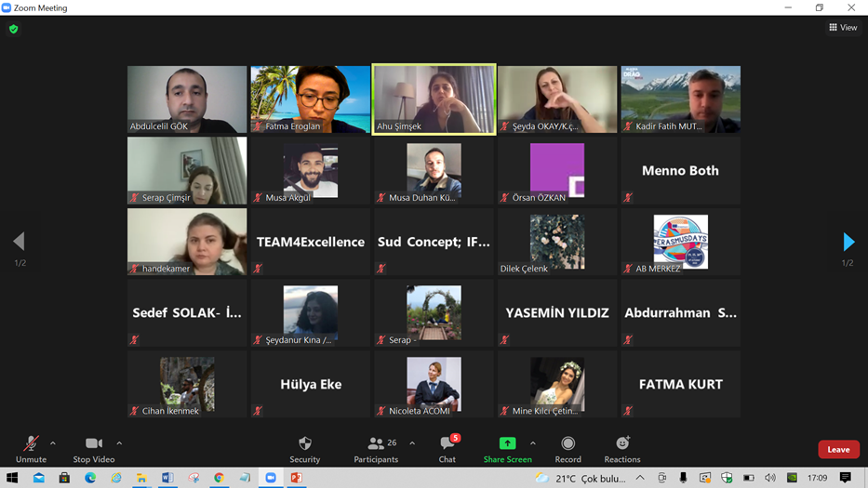Image resolution: width=868 pixels, height=488 pixels.
Task: Expand audio options arrow beside Unmute
Action: pos(53,443)
